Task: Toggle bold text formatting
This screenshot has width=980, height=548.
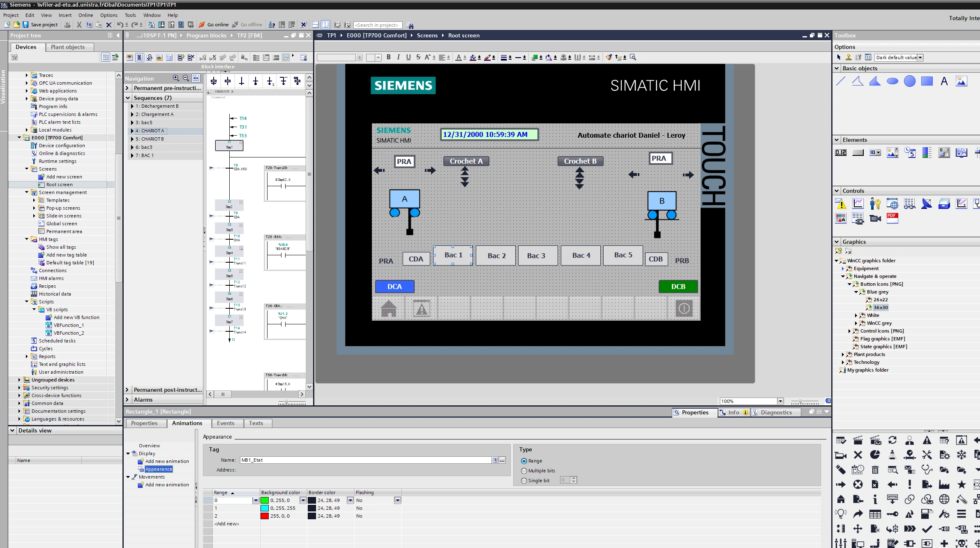Action: (388, 57)
